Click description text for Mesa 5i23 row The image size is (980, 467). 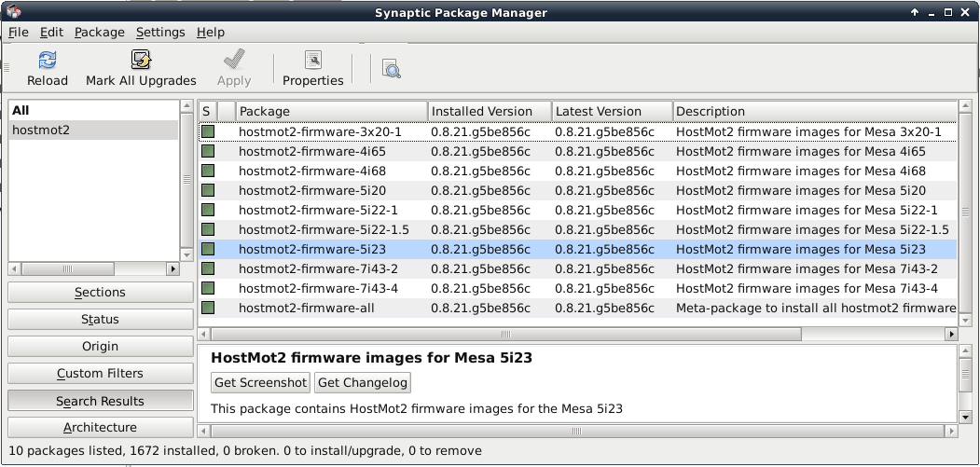click(x=801, y=249)
